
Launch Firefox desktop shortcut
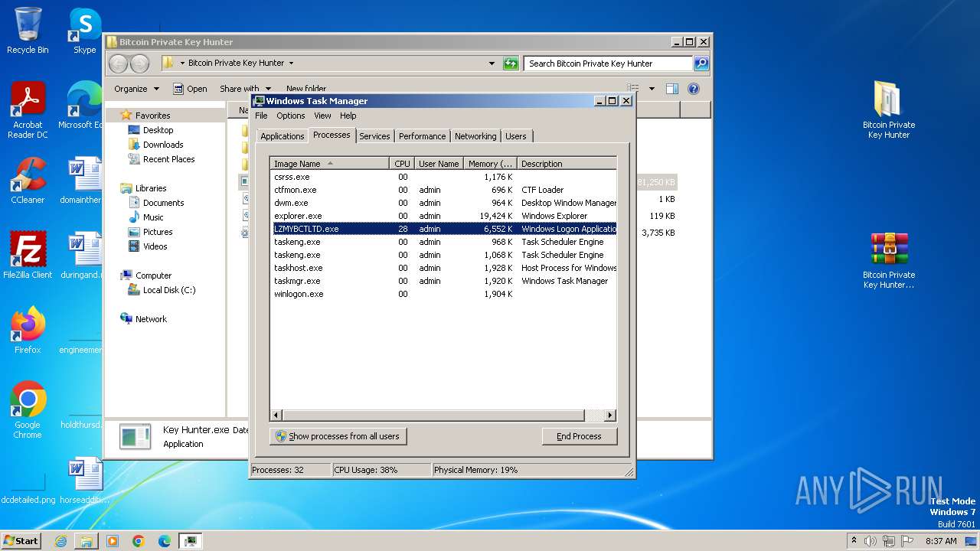point(28,330)
